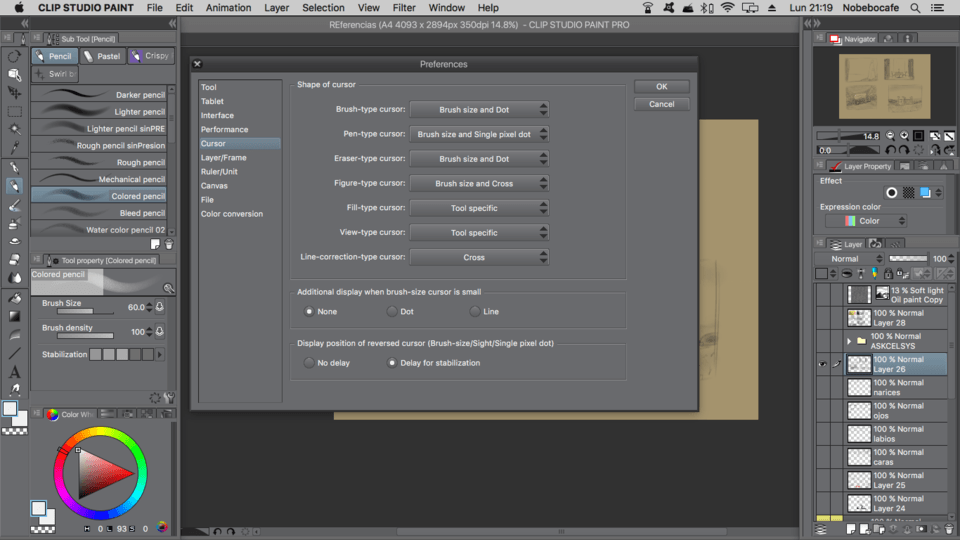This screenshot has height=540, width=960.
Task: Click hue ring on color wheel
Action: (100, 432)
